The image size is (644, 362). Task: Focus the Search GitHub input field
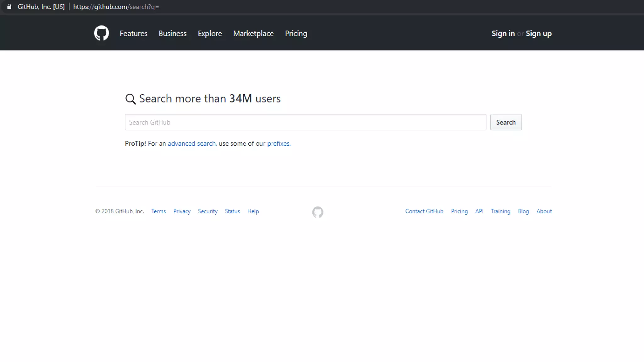click(x=305, y=122)
